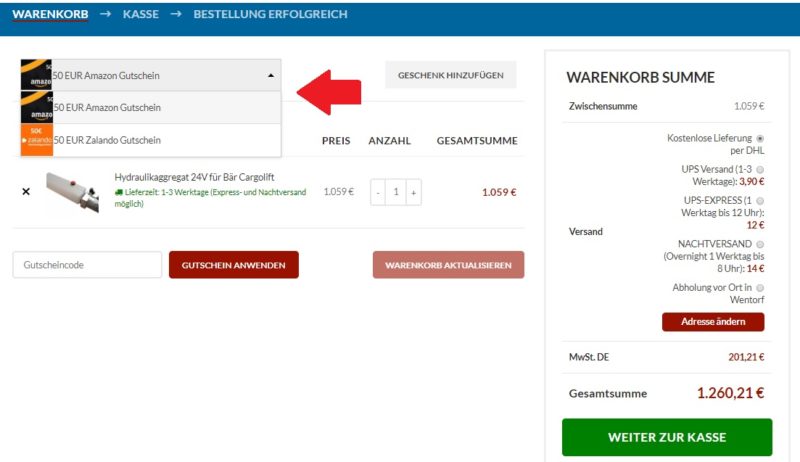The image size is (800, 462).
Task: Choose the 50 EUR Zalando Gutschein option
Action: (x=151, y=140)
